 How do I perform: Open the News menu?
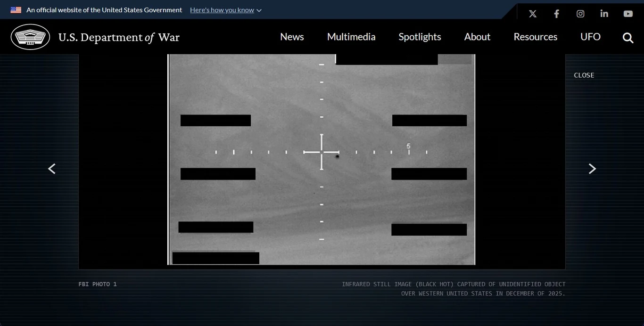pyautogui.click(x=292, y=37)
